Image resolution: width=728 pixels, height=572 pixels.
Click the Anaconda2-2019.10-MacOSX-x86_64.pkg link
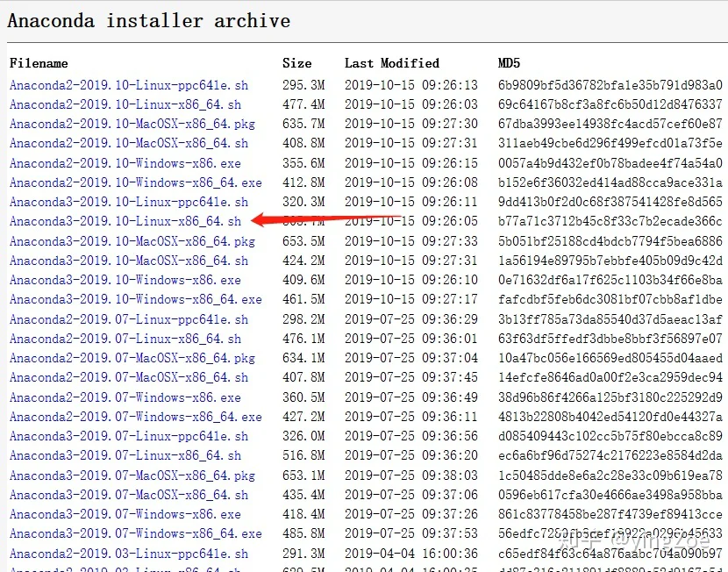[x=132, y=124]
